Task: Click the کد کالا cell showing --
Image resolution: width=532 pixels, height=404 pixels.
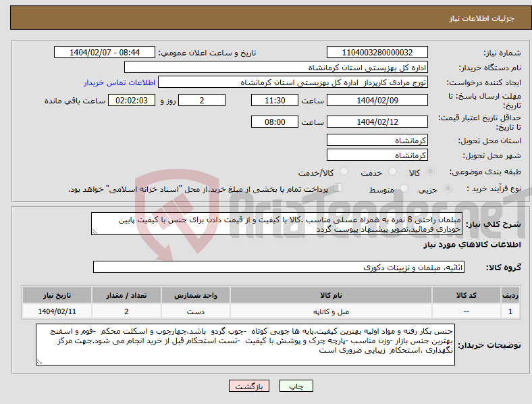Action: 467,311
